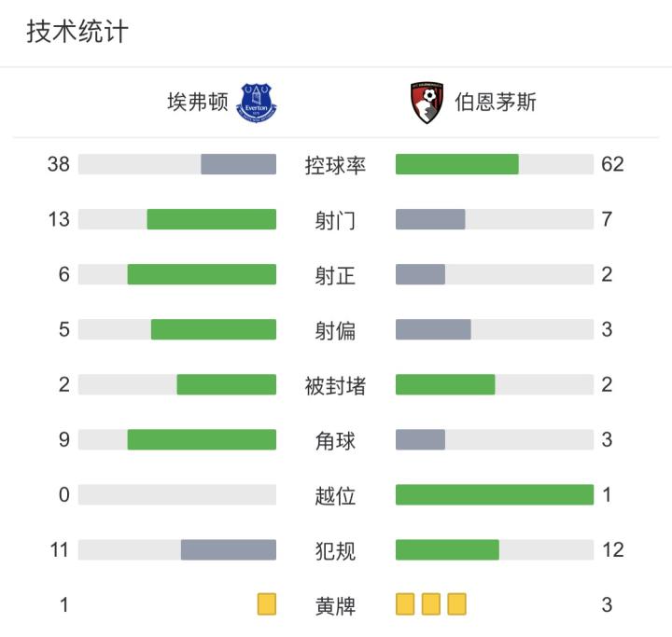
Task: Click Bournemouth's first yellow card icon
Action: point(405,604)
